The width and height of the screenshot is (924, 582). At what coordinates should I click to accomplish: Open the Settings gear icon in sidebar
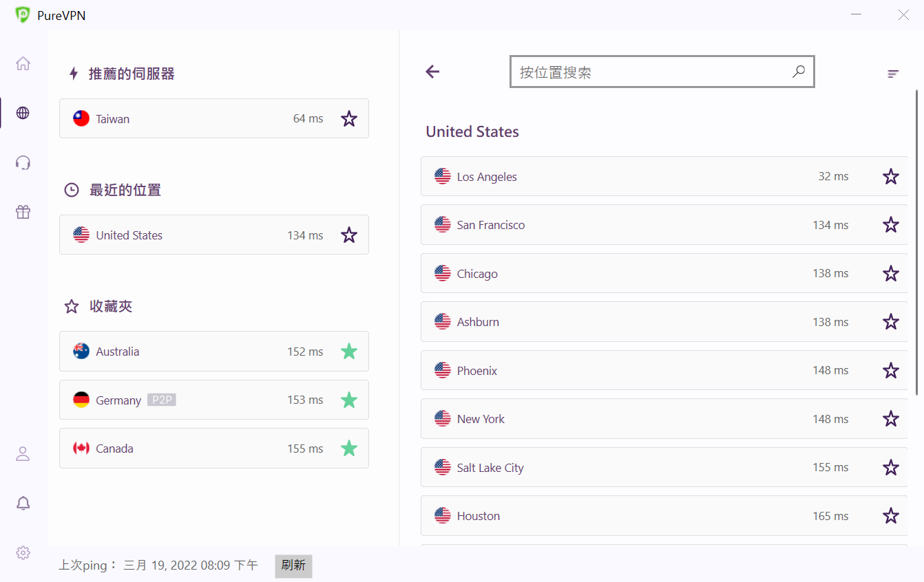pyautogui.click(x=23, y=552)
